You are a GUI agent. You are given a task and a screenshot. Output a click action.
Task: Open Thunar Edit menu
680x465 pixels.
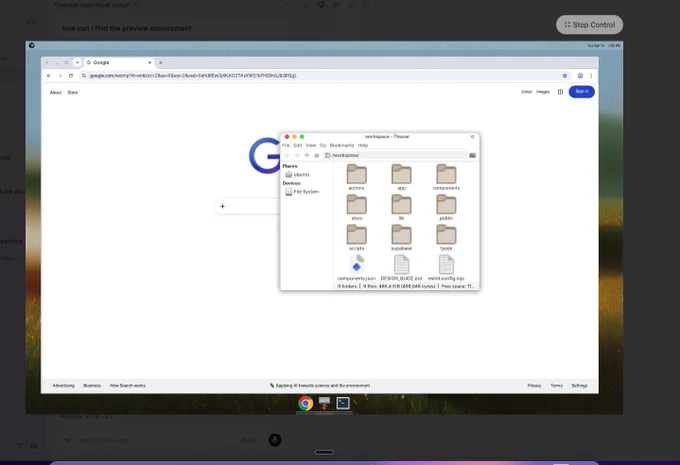tap(298, 145)
